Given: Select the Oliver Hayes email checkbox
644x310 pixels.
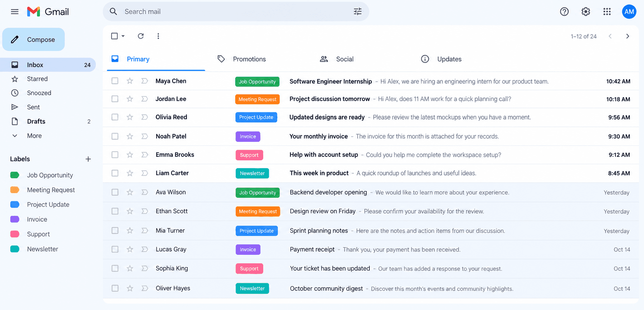Looking at the screenshot, I should pos(115,288).
